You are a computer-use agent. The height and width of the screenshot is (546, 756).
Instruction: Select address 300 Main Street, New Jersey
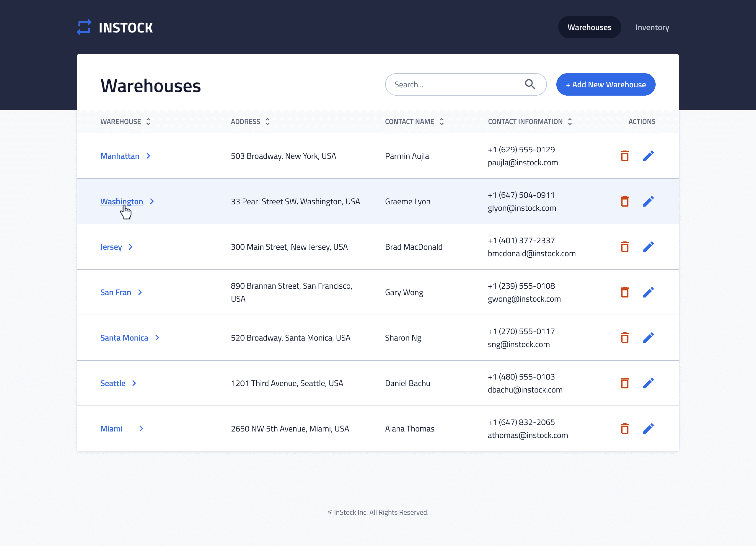pyautogui.click(x=289, y=247)
